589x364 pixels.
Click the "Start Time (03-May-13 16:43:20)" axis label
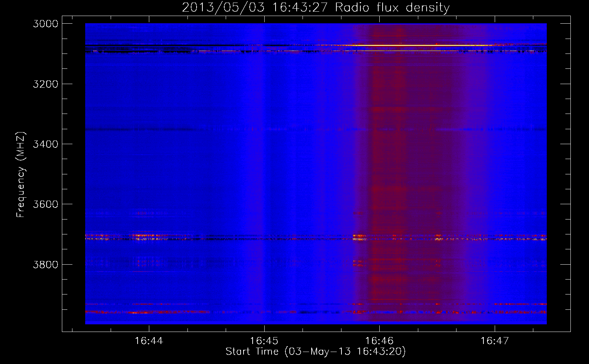(316, 352)
